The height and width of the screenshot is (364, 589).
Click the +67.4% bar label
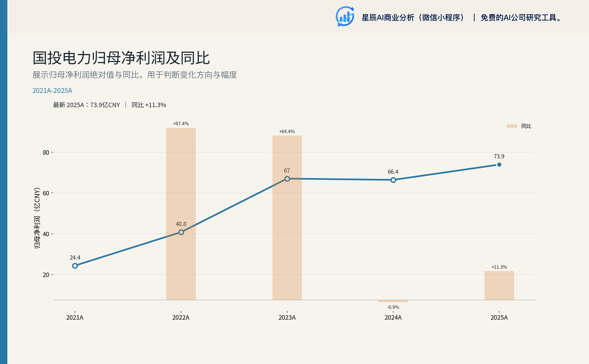coord(181,124)
